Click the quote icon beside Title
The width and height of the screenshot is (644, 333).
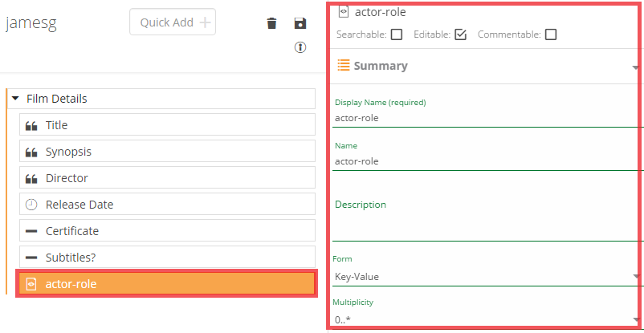pos(31,125)
